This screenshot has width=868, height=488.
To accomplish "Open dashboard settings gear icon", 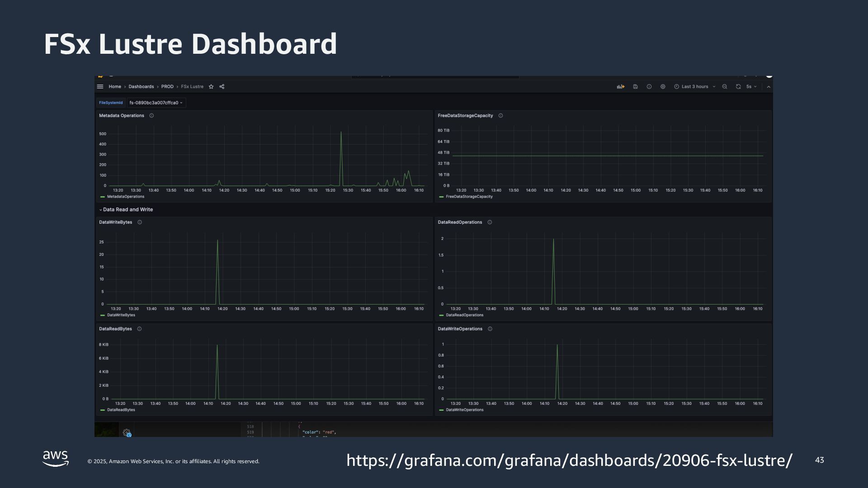I will (x=663, y=87).
